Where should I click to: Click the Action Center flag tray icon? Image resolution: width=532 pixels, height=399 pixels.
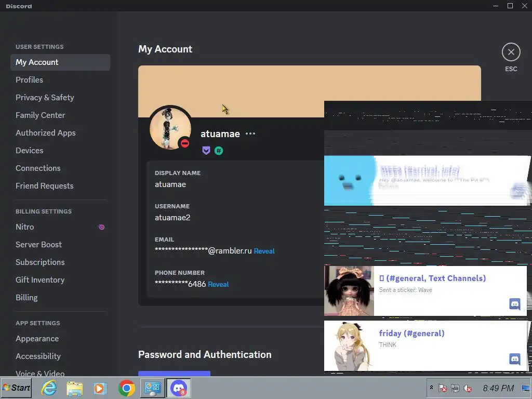[x=443, y=388]
